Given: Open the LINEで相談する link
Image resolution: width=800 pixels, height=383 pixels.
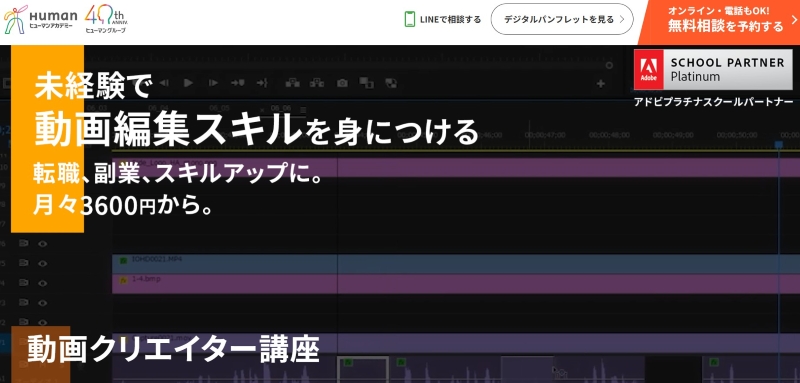Looking at the screenshot, I should (x=442, y=19).
